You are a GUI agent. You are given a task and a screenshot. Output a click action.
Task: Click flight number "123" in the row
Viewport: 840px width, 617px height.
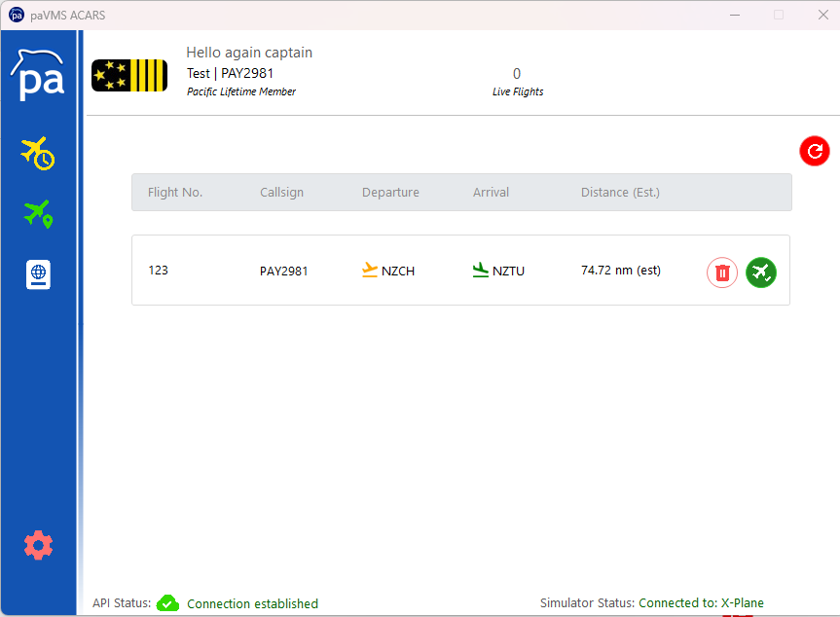(x=158, y=270)
